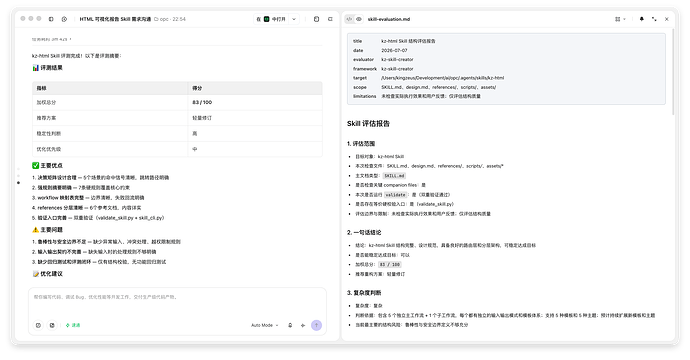The width and height of the screenshot is (690, 360).
Task: Click the references 分层清晰 list item
Action: 87,208
